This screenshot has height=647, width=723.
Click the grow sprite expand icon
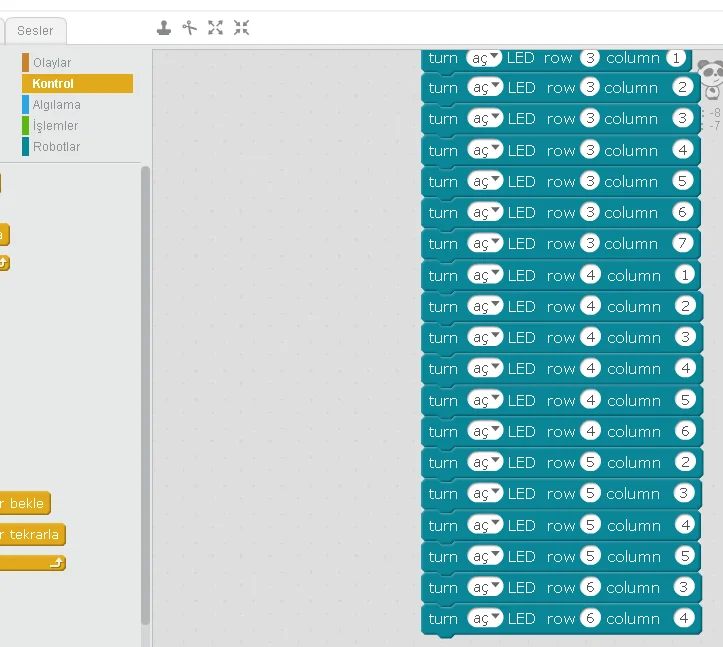pyautogui.click(x=215, y=28)
